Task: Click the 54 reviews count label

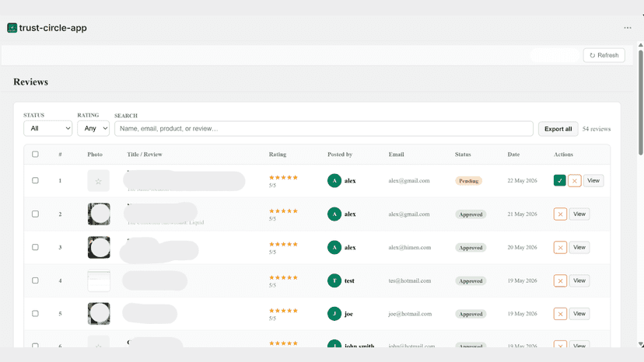Action: 597,129
